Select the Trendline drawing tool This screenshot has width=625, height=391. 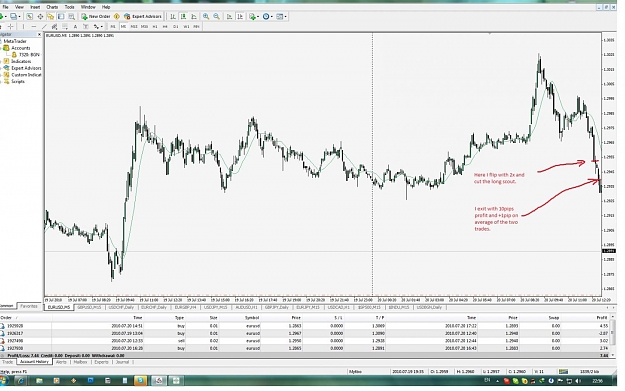44,27
